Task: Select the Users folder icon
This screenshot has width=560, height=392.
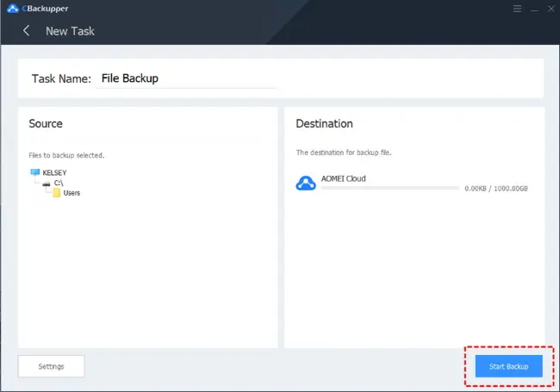Action: [x=56, y=193]
